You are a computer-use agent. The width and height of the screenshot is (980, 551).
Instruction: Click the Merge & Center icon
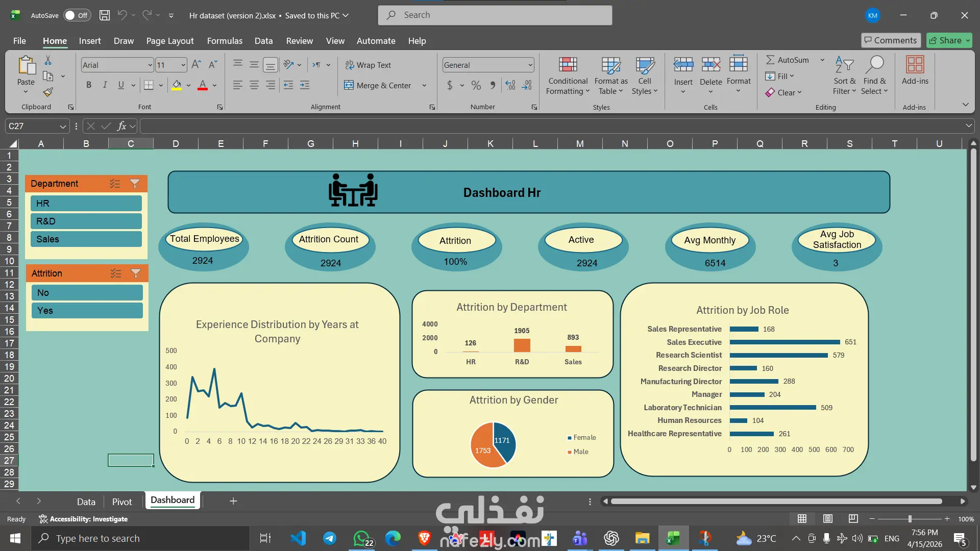pos(349,85)
